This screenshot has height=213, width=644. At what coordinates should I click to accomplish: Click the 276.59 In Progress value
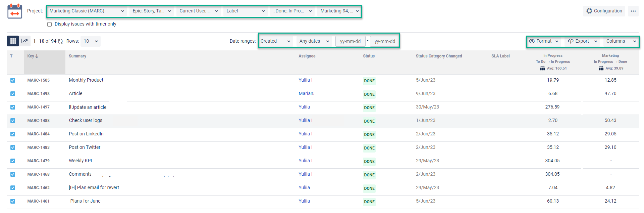(x=552, y=107)
